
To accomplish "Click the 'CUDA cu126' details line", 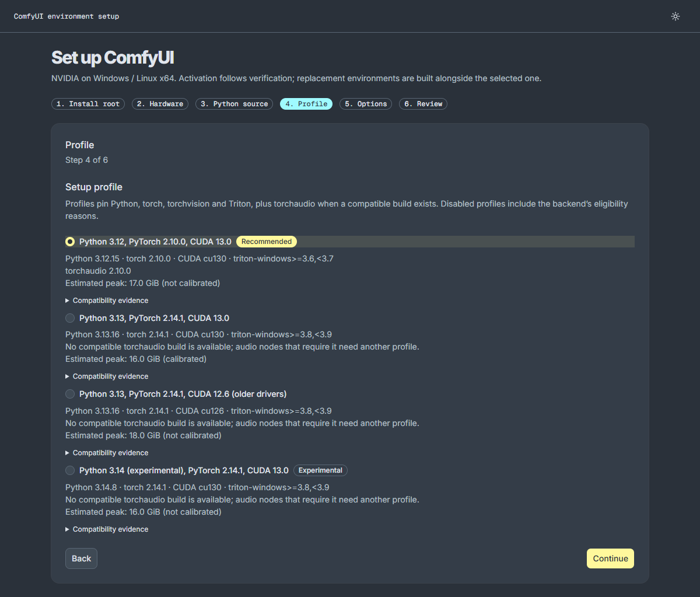I will (x=198, y=411).
